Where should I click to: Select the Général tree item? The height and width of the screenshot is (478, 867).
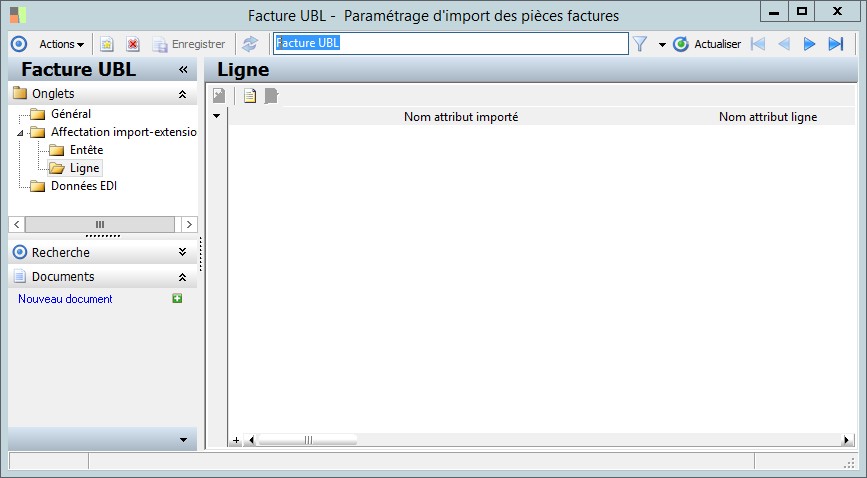[x=71, y=114]
